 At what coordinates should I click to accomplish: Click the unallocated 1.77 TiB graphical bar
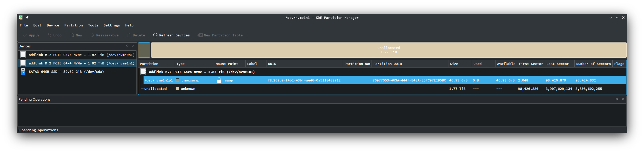389,50
